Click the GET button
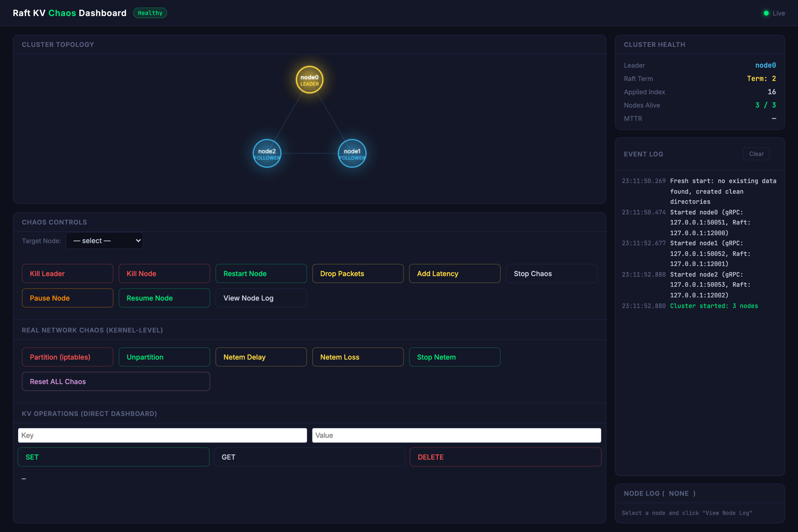The height and width of the screenshot is (532, 798). [x=309, y=457]
